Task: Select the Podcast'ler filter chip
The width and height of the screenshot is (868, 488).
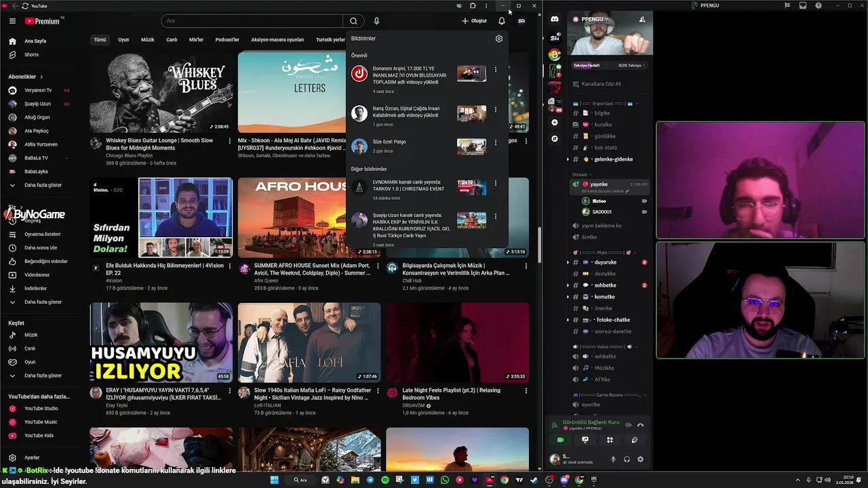Action: pos(227,40)
